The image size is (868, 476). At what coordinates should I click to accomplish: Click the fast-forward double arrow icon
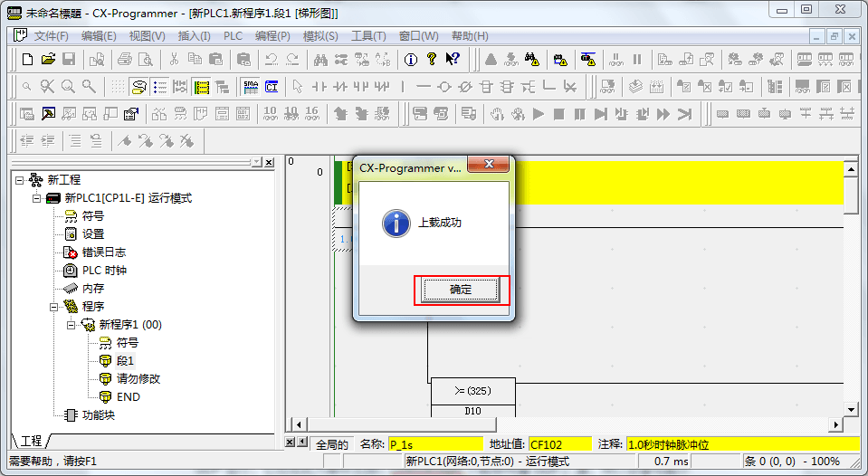click(x=663, y=114)
